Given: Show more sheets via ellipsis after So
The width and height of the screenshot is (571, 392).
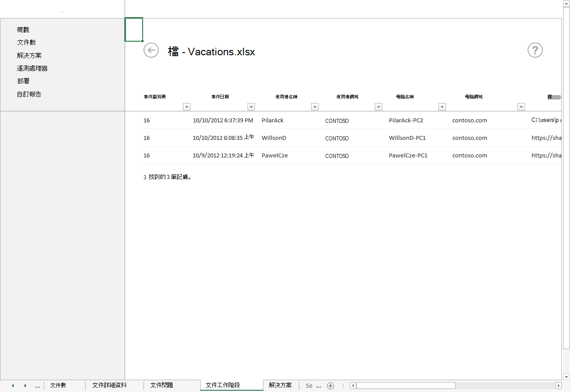Looking at the screenshot, I should (319, 386).
